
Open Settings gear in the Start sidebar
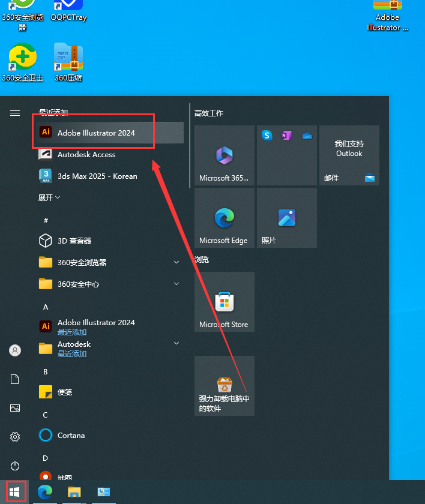tap(15, 437)
